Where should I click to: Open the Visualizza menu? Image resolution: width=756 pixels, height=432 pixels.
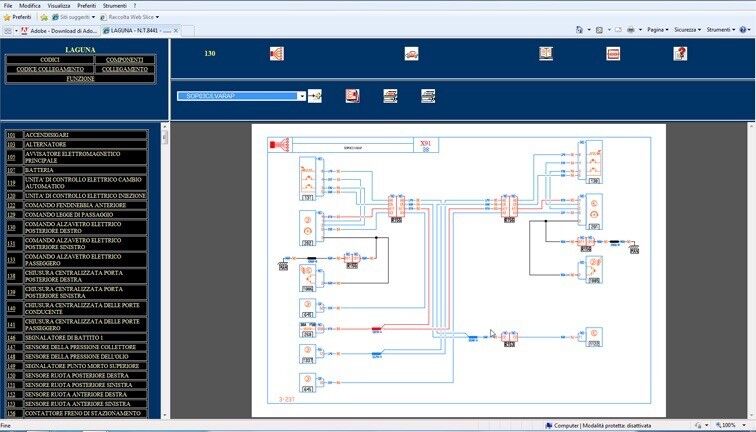59,5
